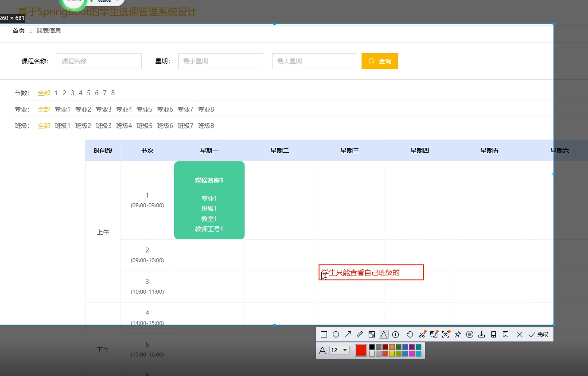588x376 pixels.
Task: Choose the sequence number stamp tool
Action: click(x=395, y=334)
